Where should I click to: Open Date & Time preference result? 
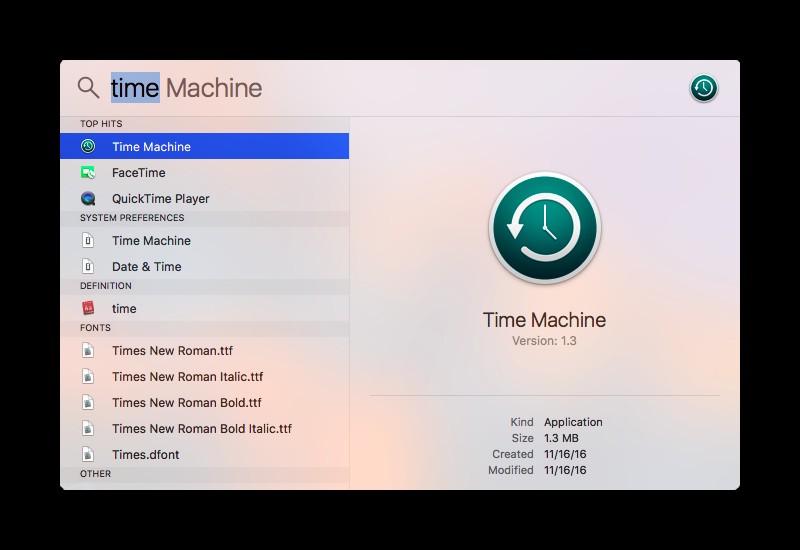click(x=205, y=266)
